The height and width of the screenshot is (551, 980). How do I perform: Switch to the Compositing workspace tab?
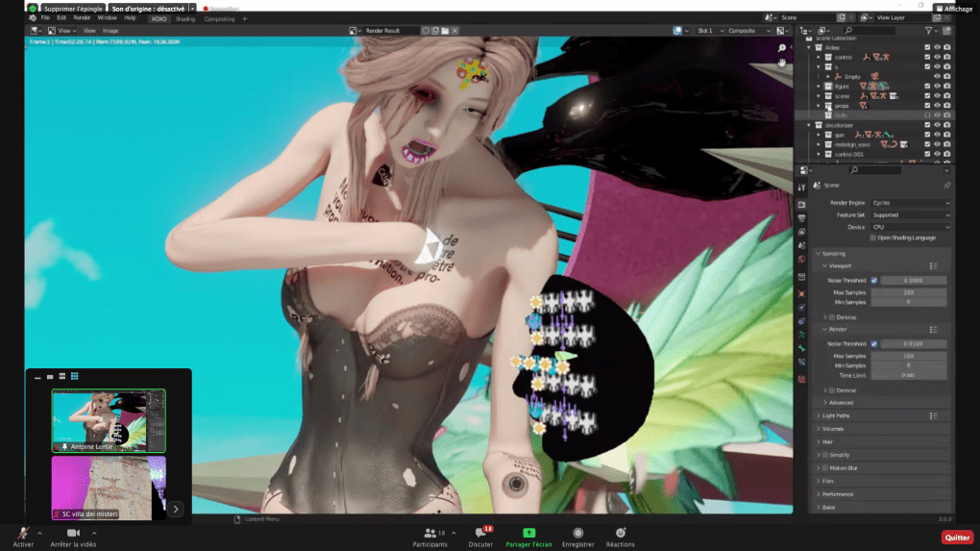219,18
